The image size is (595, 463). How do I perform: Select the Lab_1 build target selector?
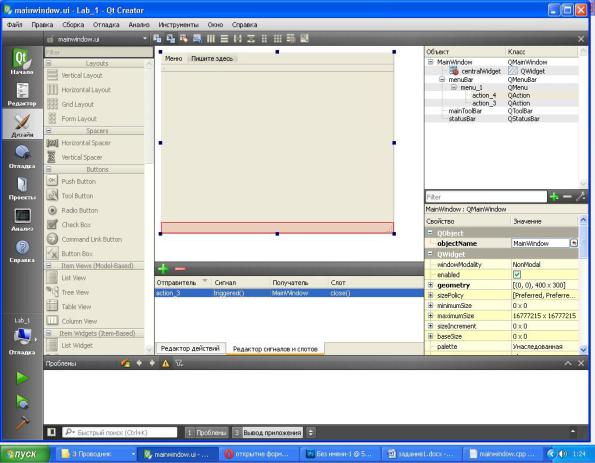tap(22, 336)
